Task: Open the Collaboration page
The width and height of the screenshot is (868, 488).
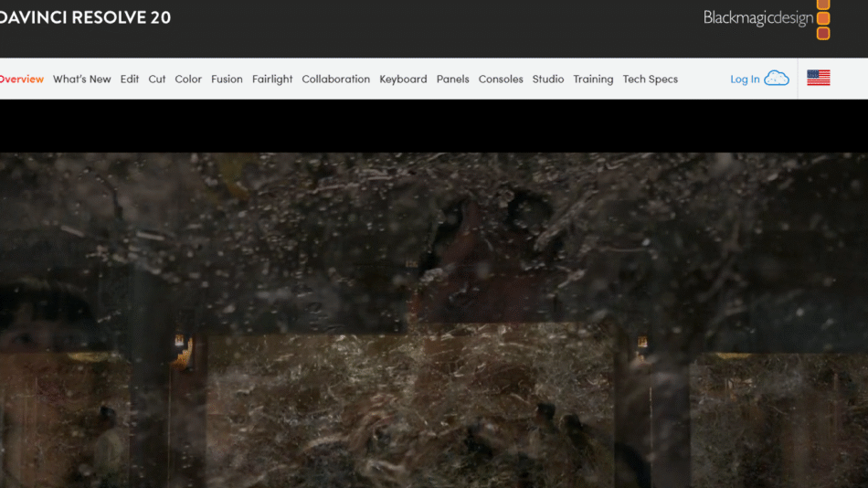Action: [x=335, y=80]
